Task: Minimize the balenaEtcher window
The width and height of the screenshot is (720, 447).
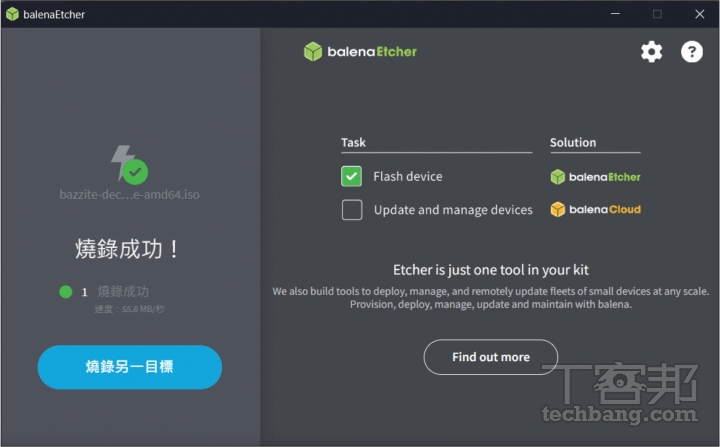Action: (x=615, y=14)
